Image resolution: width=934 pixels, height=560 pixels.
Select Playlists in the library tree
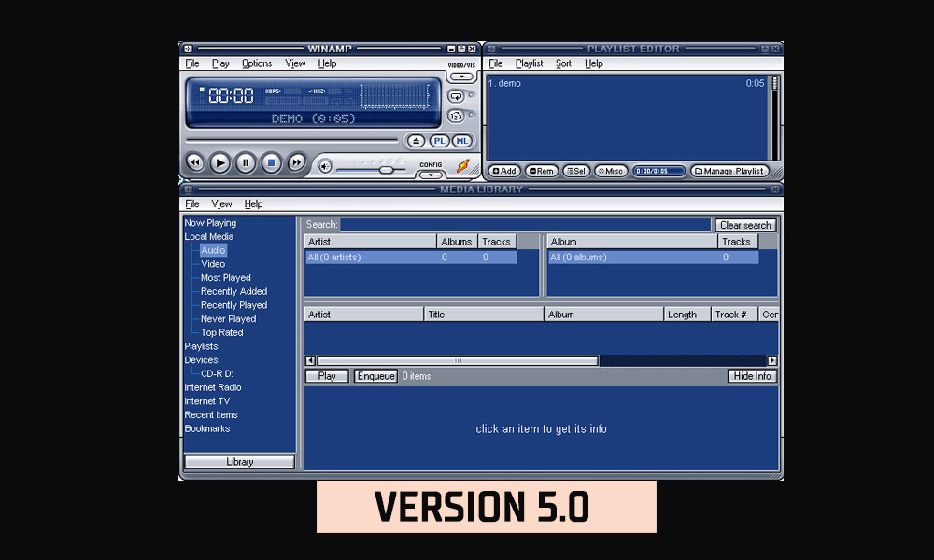[202, 346]
